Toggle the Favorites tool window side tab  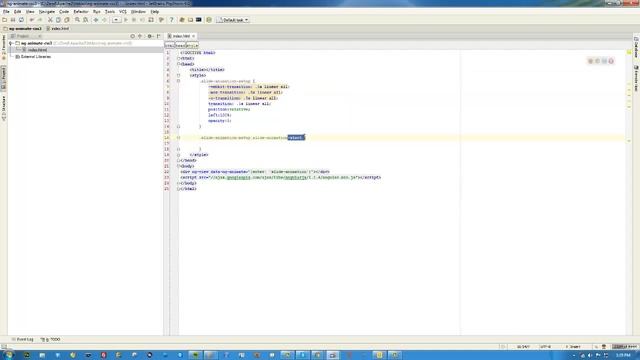4,48
